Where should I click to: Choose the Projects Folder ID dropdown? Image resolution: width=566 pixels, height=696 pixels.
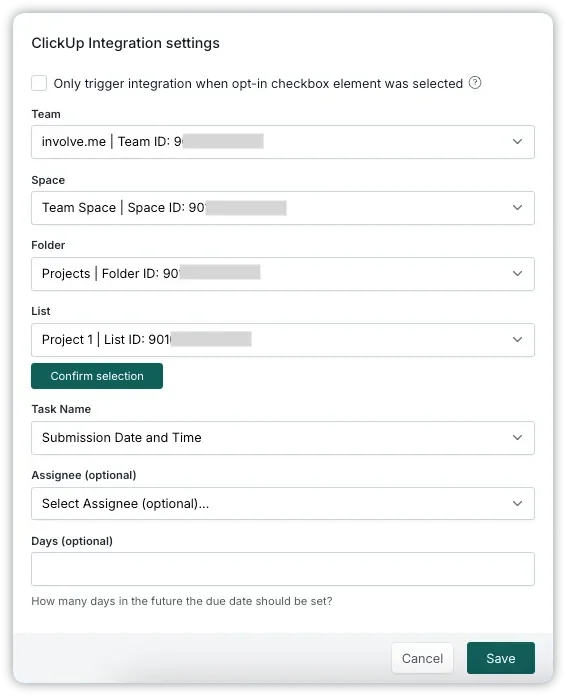click(x=283, y=274)
